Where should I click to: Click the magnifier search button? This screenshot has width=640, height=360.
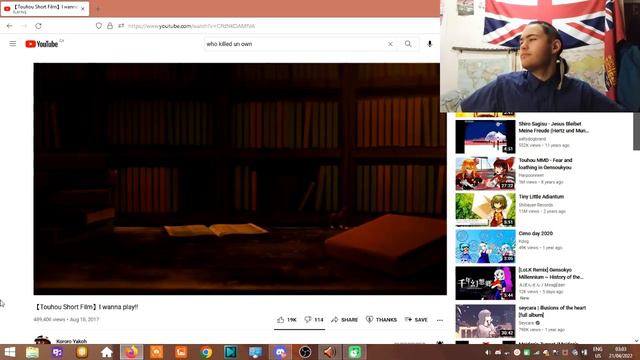coord(408,44)
